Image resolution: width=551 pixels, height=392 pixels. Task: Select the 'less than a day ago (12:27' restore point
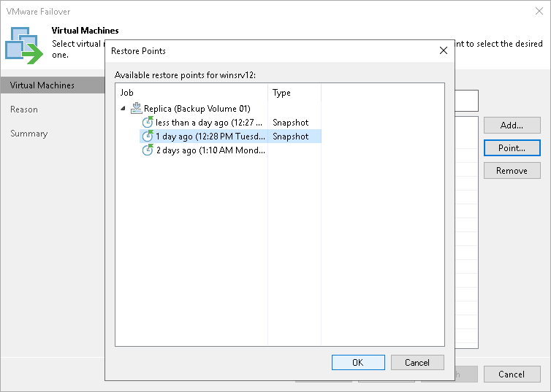pyautogui.click(x=209, y=123)
